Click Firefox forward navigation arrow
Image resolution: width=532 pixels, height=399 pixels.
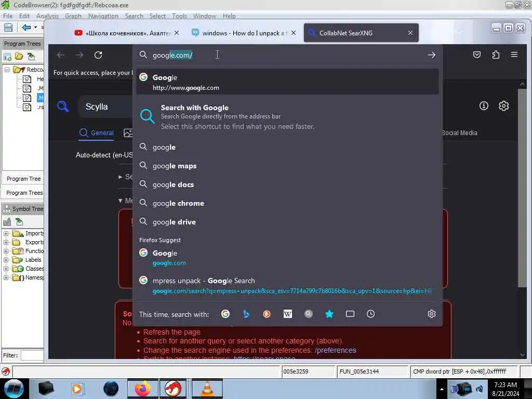[79, 55]
